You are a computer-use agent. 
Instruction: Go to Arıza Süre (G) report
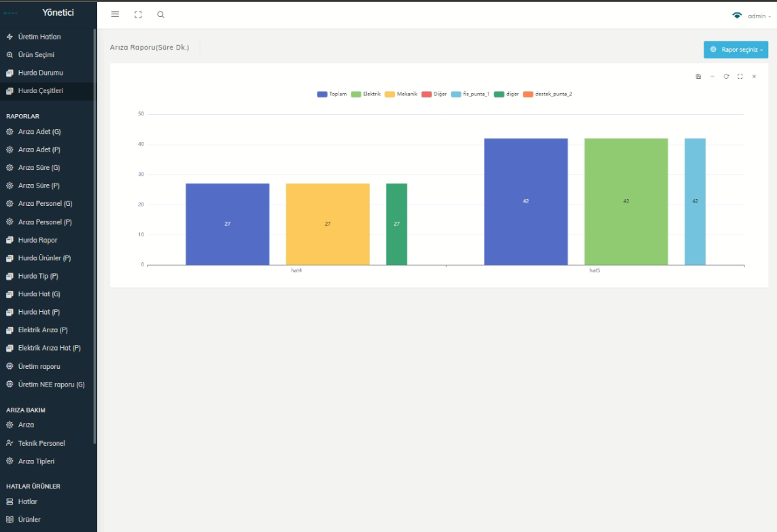click(x=39, y=167)
